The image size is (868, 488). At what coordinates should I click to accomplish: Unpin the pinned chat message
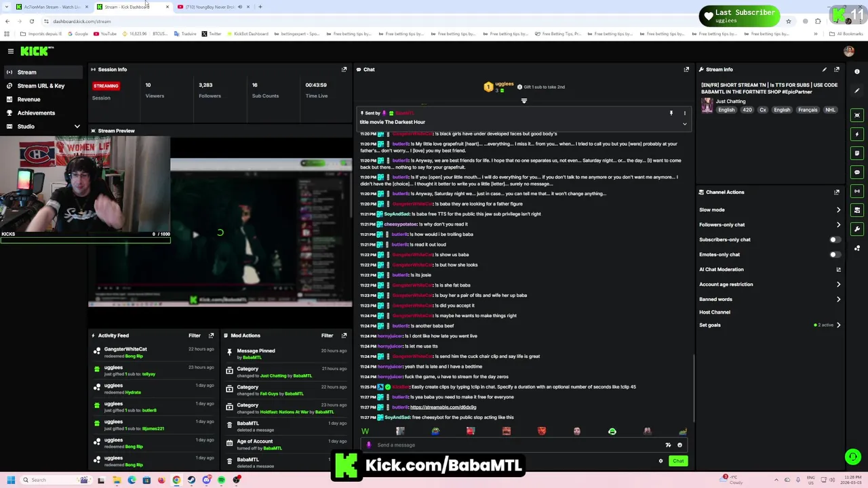point(671,113)
